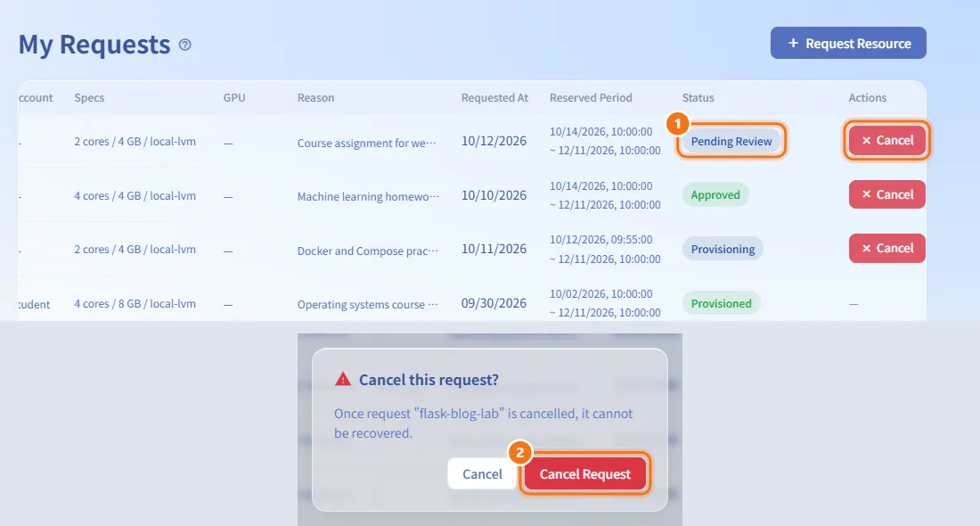Click reason text 'Course assignment for we…'
Image resolution: width=980 pixels, height=526 pixels.
[367, 143]
